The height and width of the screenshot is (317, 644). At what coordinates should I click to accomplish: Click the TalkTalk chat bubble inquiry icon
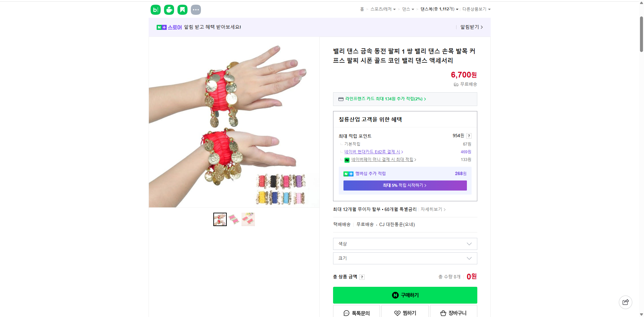point(346,313)
